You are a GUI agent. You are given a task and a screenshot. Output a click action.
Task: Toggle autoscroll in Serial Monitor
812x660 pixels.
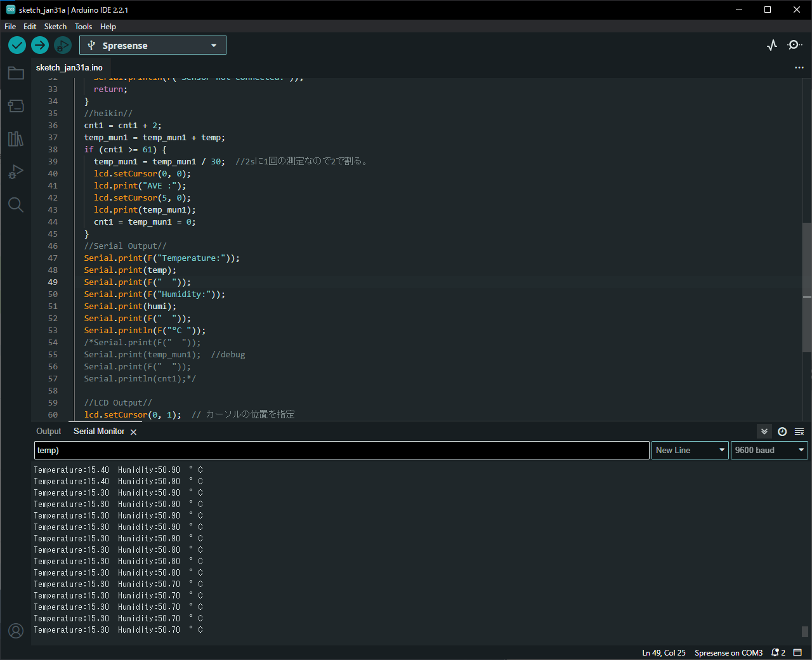(x=764, y=432)
